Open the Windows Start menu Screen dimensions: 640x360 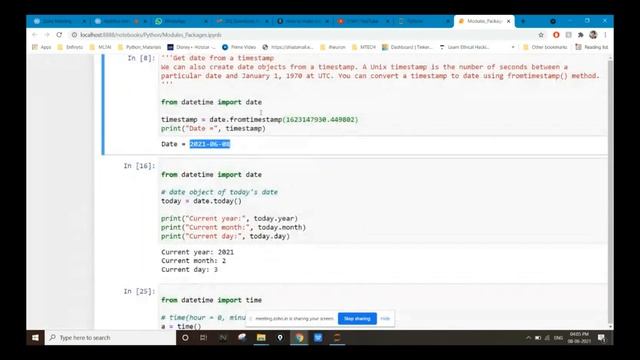(36, 338)
